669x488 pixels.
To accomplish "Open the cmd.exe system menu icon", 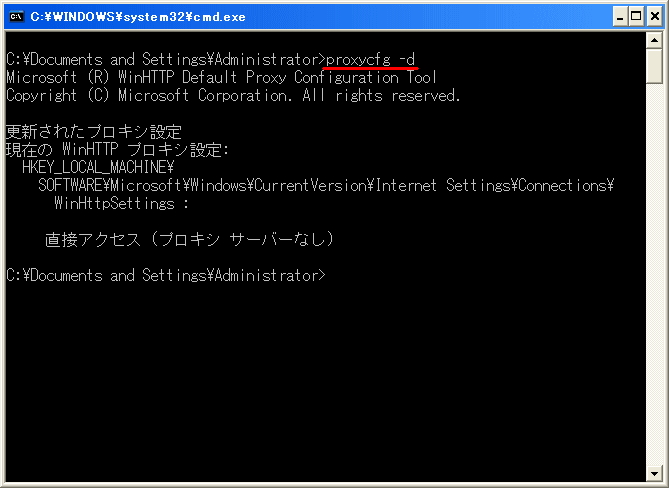I will tap(15, 16).
